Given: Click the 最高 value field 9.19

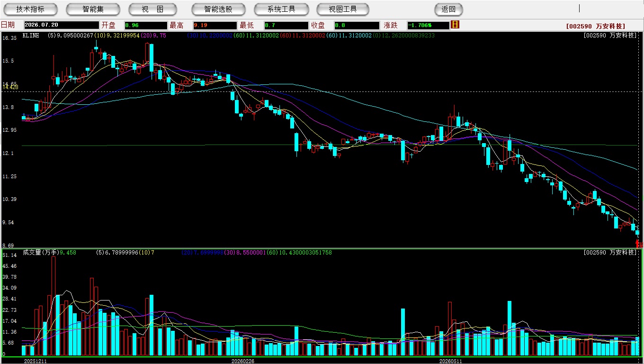Looking at the screenshot, I should pyautogui.click(x=215, y=26).
